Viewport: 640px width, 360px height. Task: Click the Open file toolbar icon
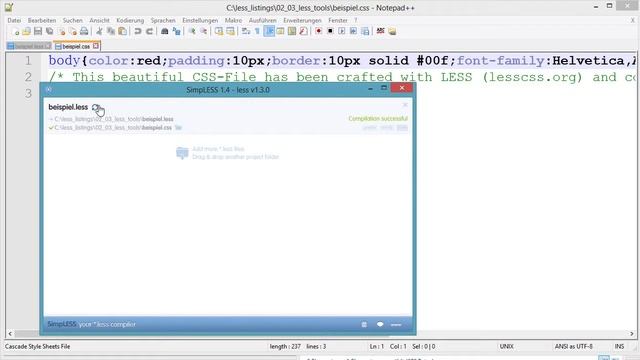pos(27,31)
